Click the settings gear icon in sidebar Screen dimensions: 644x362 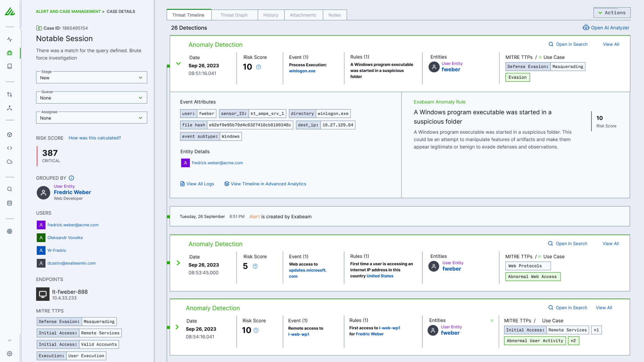(x=10, y=354)
